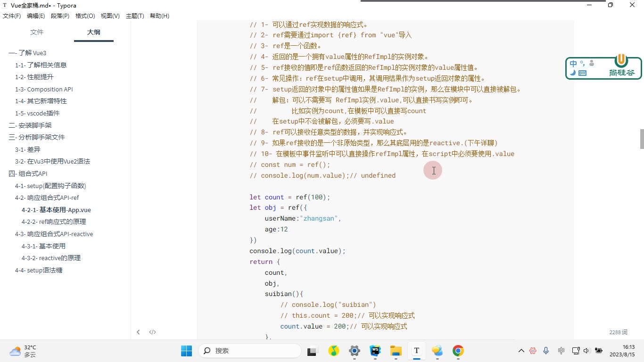Jump to outline heading 二- 安装脚手架
The image size is (644, 362).
point(30,125)
